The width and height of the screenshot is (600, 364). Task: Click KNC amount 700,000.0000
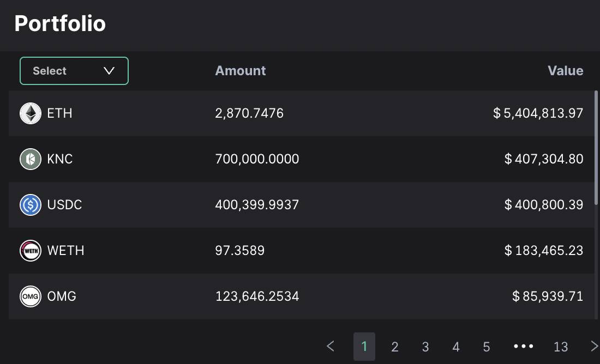click(x=257, y=159)
